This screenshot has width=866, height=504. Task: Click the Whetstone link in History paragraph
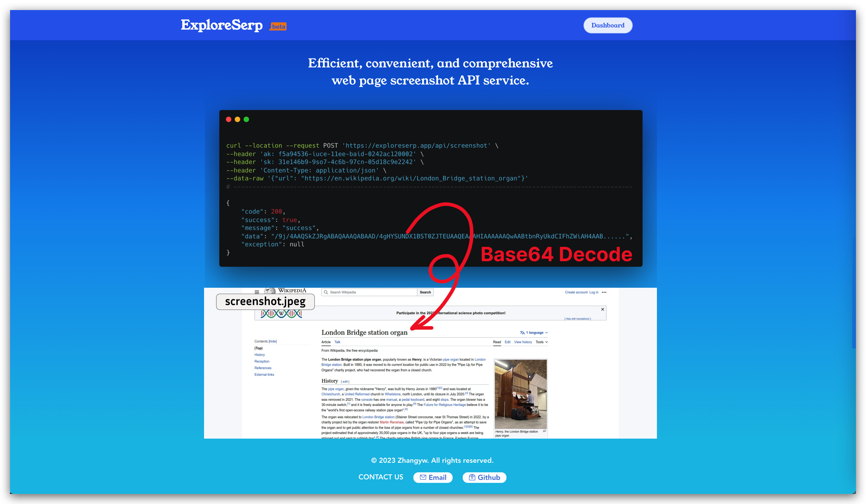coord(392,394)
